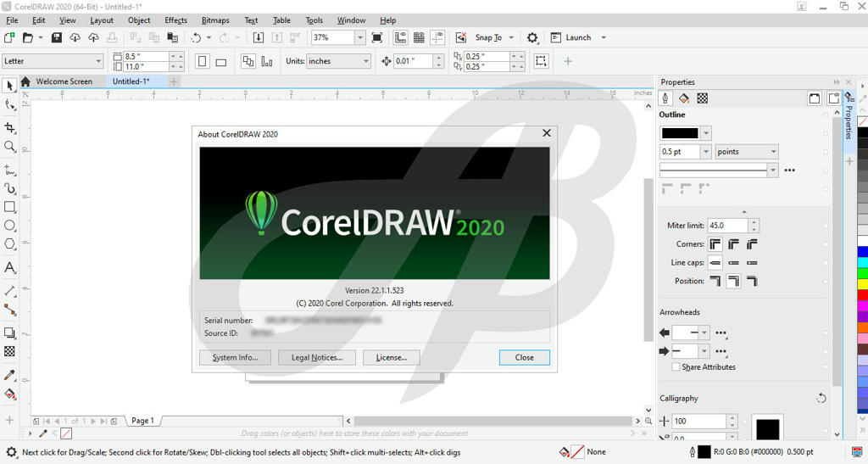Click the red swatch in color palette
This screenshot has width=868, height=464.
point(862,295)
